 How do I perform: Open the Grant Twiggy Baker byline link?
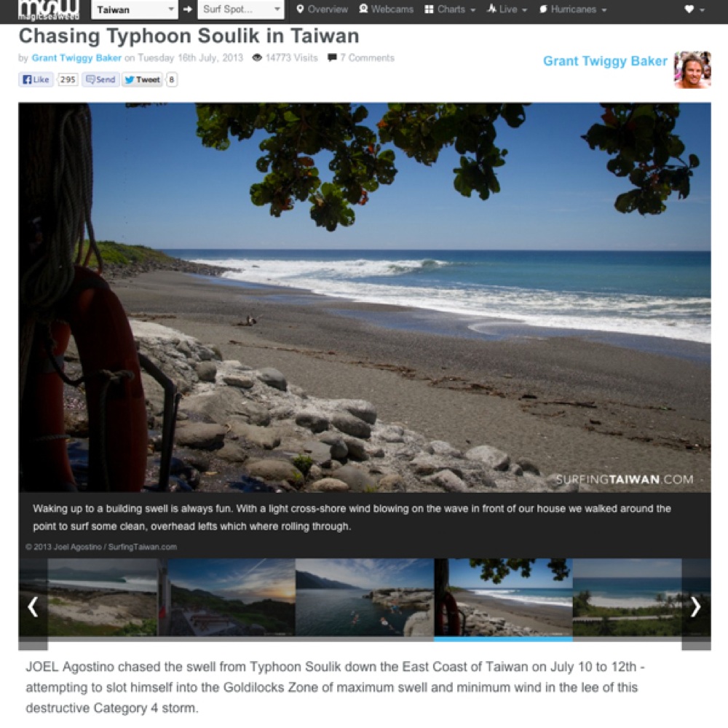point(76,58)
